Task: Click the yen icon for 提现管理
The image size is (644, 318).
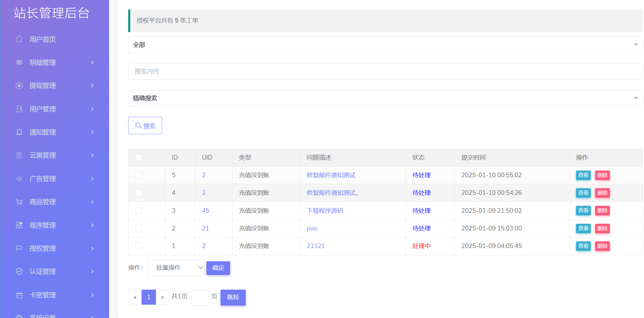Action: pos(19,86)
